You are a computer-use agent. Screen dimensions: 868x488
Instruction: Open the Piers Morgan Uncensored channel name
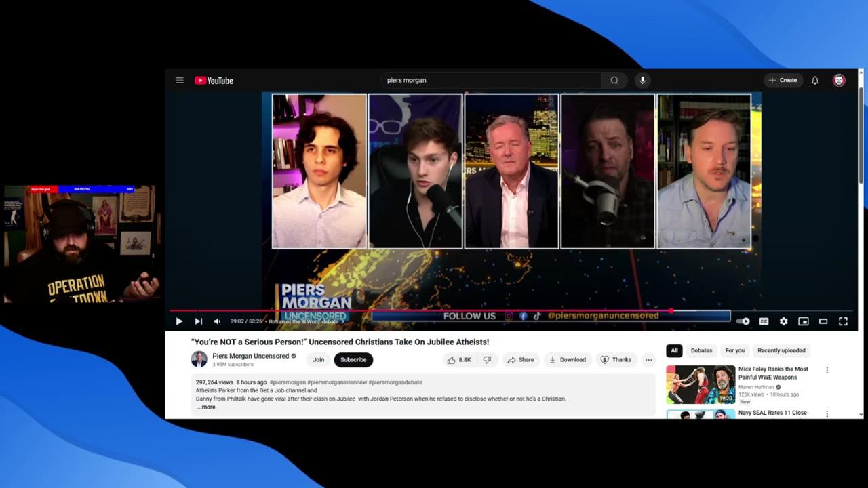250,356
